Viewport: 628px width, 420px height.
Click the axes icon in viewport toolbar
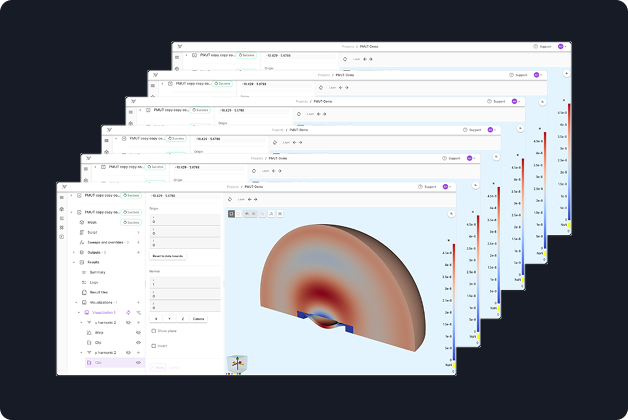click(x=271, y=213)
